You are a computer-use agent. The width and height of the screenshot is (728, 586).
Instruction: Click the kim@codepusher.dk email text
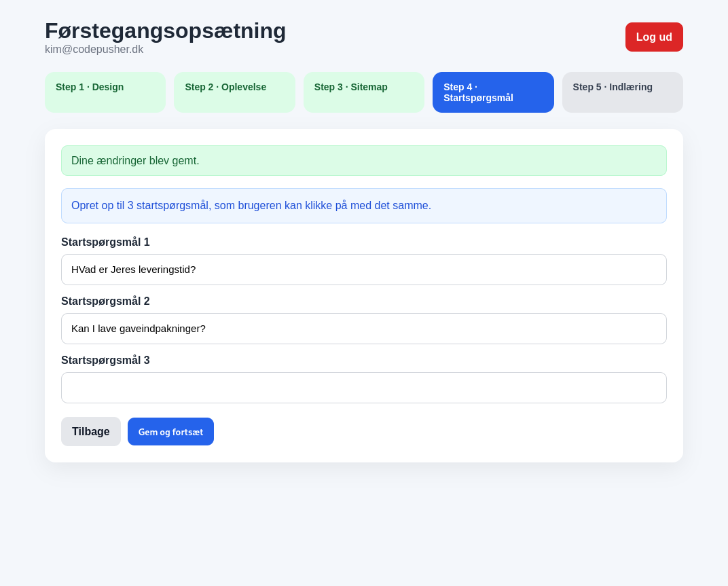(x=94, y=50)
